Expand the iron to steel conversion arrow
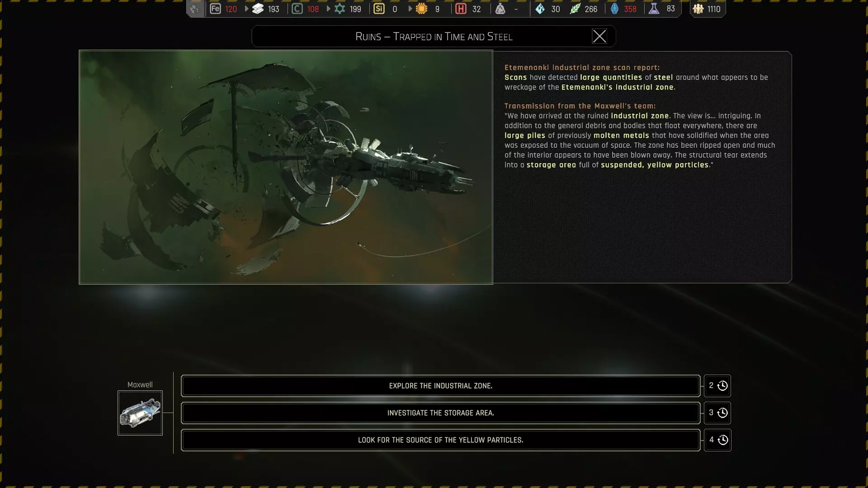Screen dimensions: 868x488 click(246, 9)
